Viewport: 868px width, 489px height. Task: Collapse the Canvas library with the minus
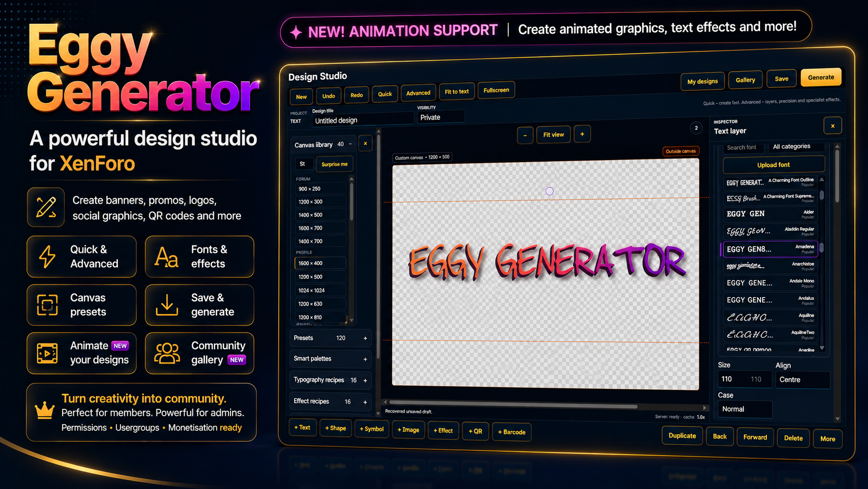350,144
